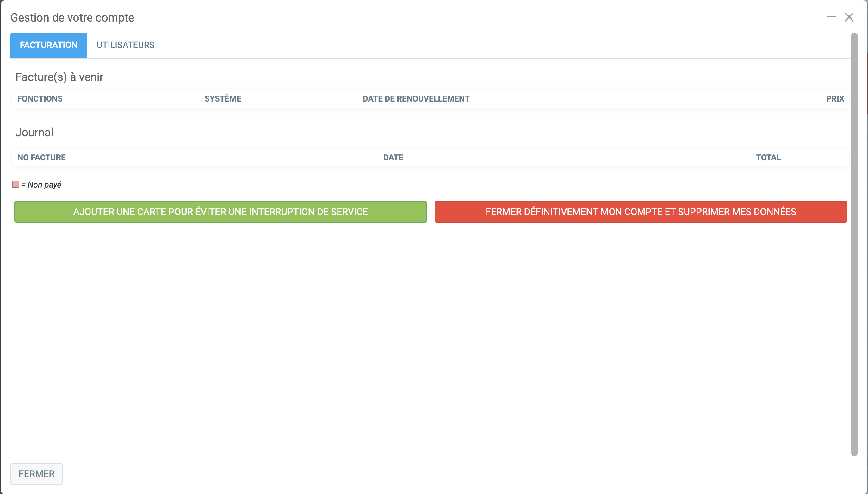Screen dimensions: 868x494
Task: Click the Date column header in Journal
Action: [x=393, y=157]
